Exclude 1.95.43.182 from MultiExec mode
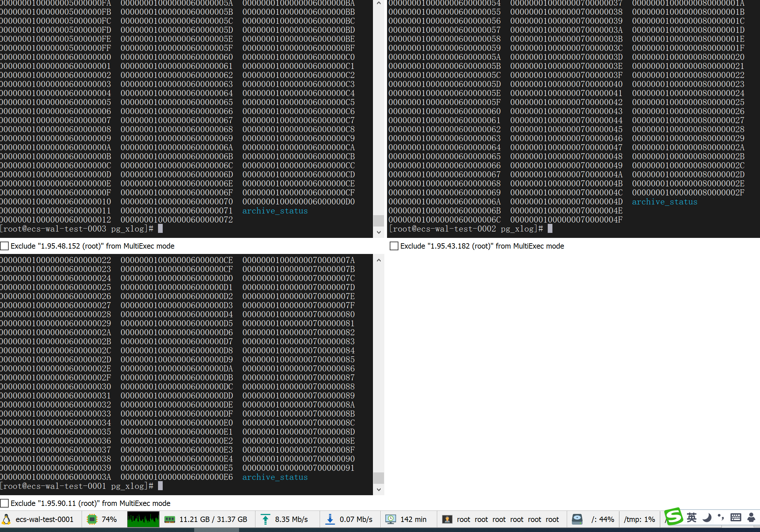Screen dimensions: 760x532 pyautogui.click(x=394, y=246)
